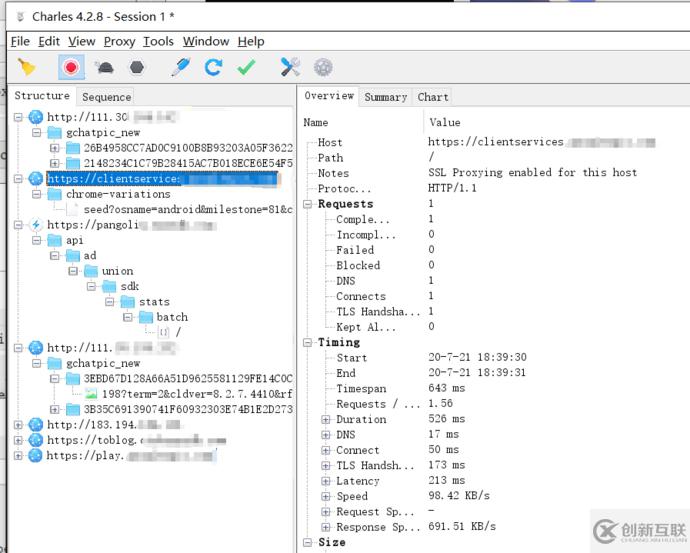690x553 pixels.
Task: Expand folder 2148234C1C79B28415AC7B018ECE6E54F5
Action: 54,163
